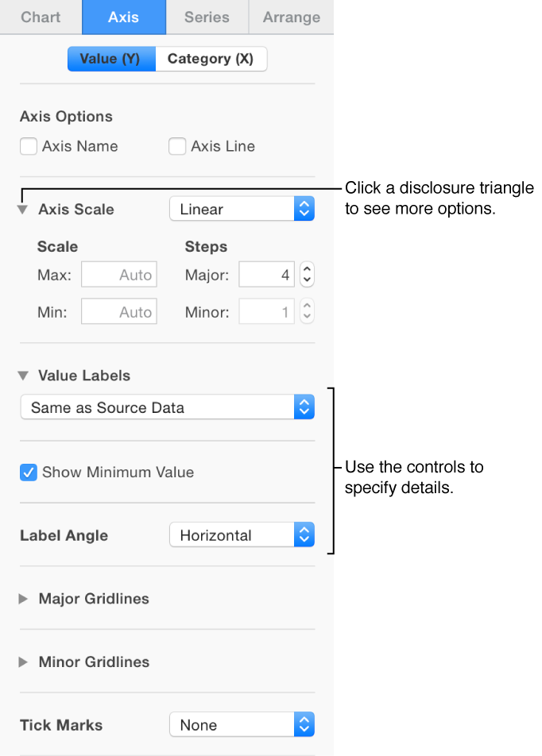
Task: Collapse the Axis Scale section
Action: point(21,209)
